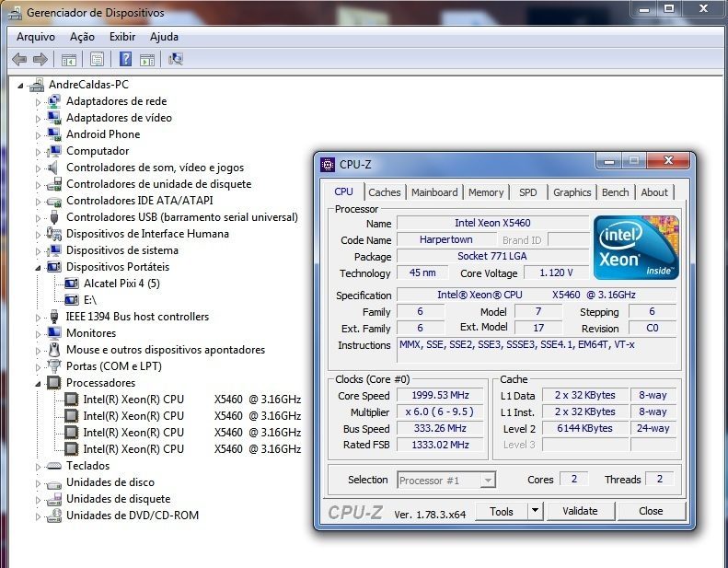Click the Back arrow toolbar icon
This screenshot has width=728, height=568.
19,59
